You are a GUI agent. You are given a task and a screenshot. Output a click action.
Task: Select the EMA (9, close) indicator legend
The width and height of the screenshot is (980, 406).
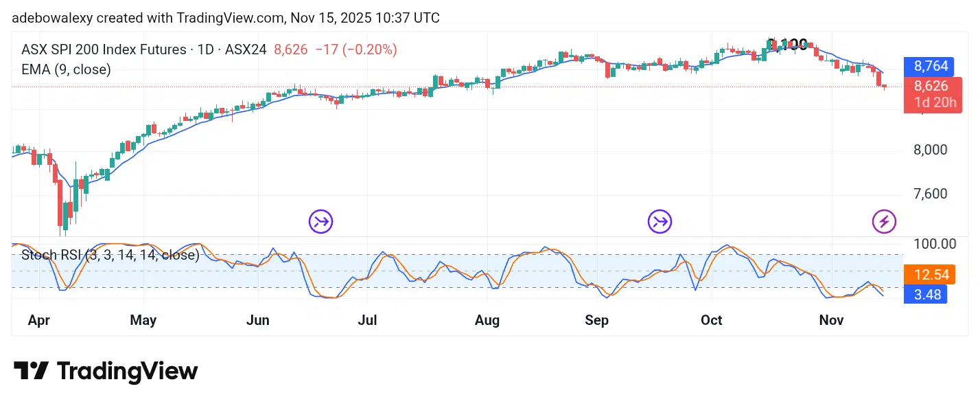[66, 69]
